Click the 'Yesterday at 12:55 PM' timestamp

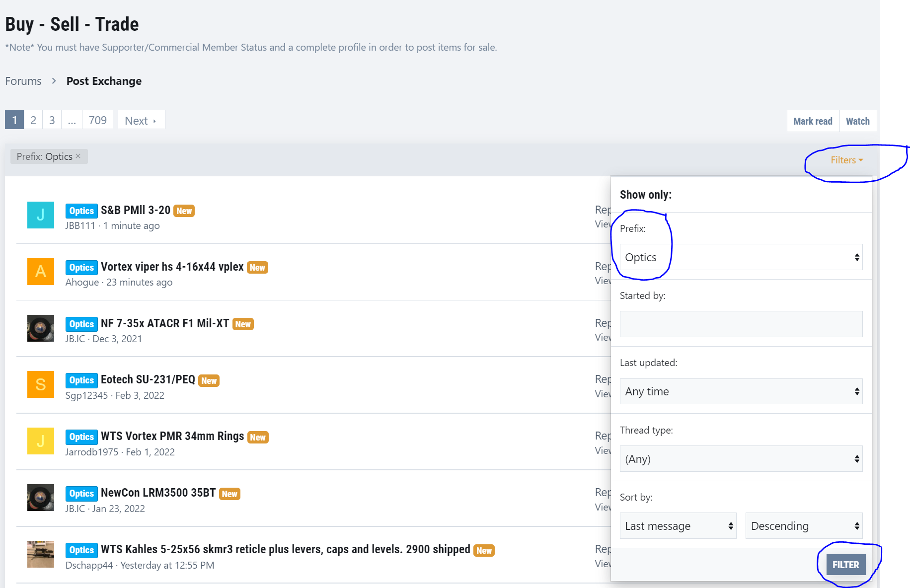coord(167,565)
